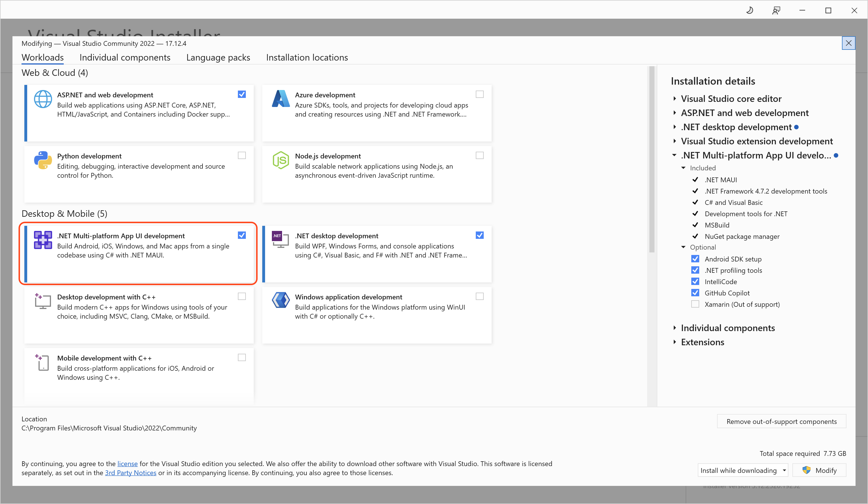Viewport: 868px width, 504px height.
Task: Switch to Installation locations tab
Action: pos(307,57)
